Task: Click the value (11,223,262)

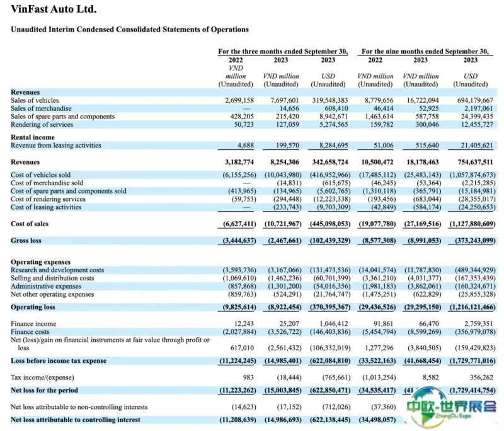Action: point(238,390)
